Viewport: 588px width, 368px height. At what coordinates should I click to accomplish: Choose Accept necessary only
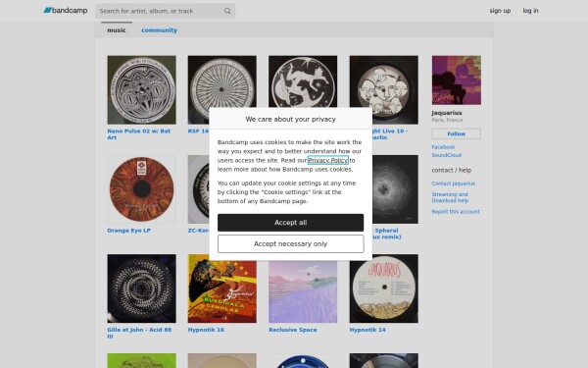(x=291, y=243)
